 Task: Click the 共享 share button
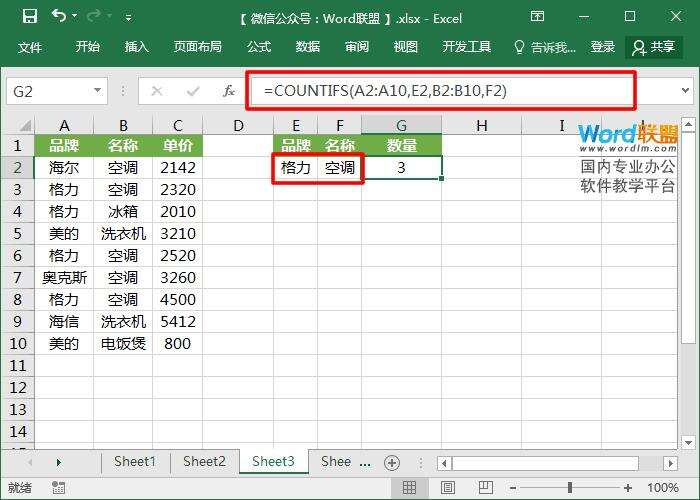coord(654,47)
